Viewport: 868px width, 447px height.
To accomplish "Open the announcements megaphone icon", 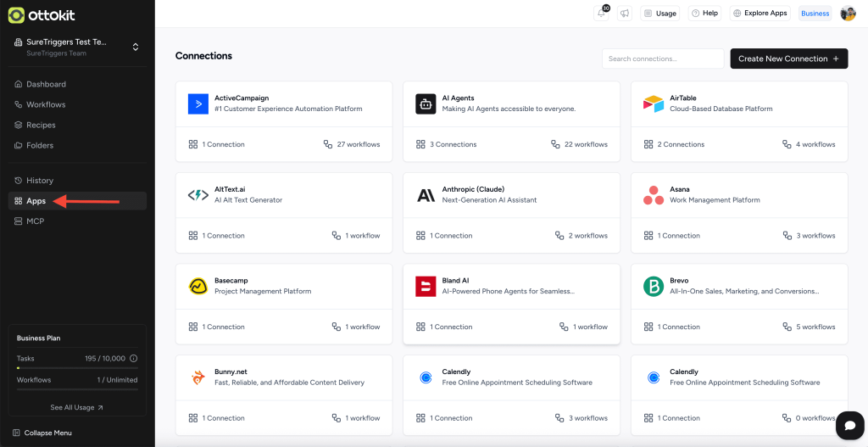I will [x=625, y=14].
